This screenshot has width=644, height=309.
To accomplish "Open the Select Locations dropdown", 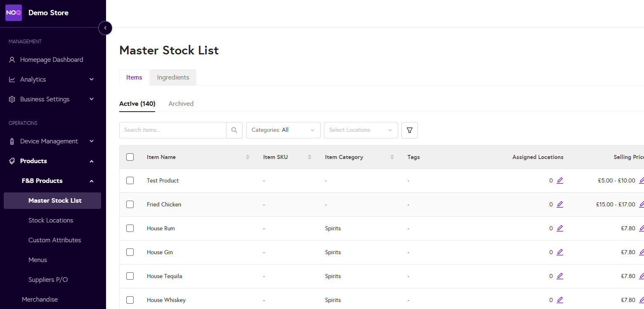I will coord(361,130).
